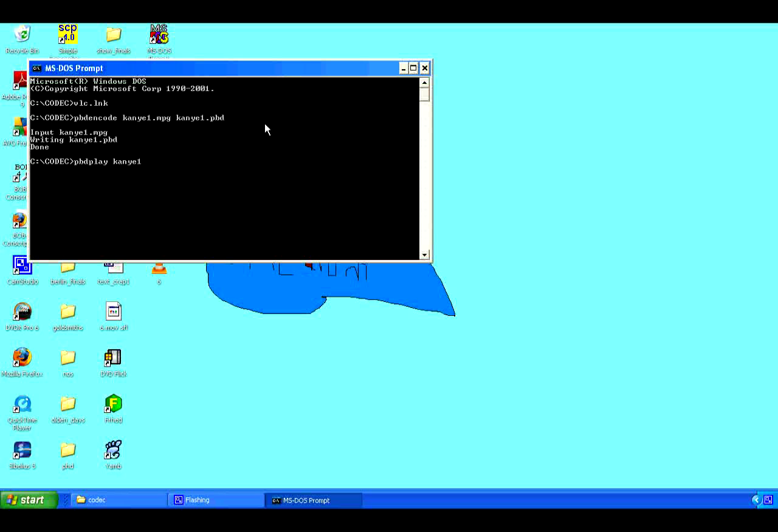
Task: Launch the Simple scp 1.0 shortcut
Action: pyautogui.click(x=67, y=39)
